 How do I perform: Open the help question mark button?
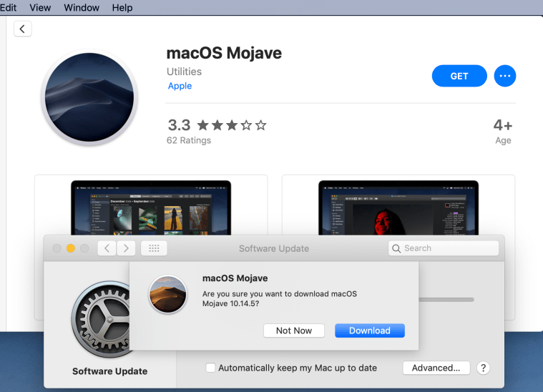point(483,368)
